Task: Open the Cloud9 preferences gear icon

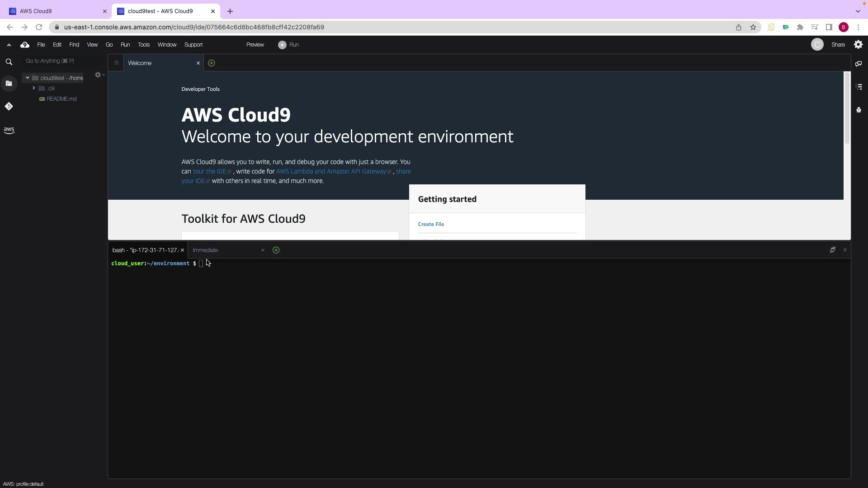Action: pyautogui.click(x=858, y=44)
